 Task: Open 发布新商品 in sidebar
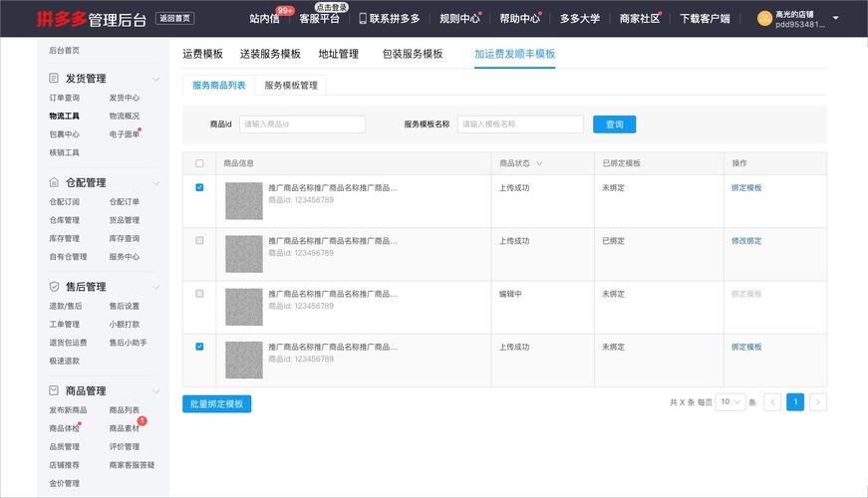[68, 409]
